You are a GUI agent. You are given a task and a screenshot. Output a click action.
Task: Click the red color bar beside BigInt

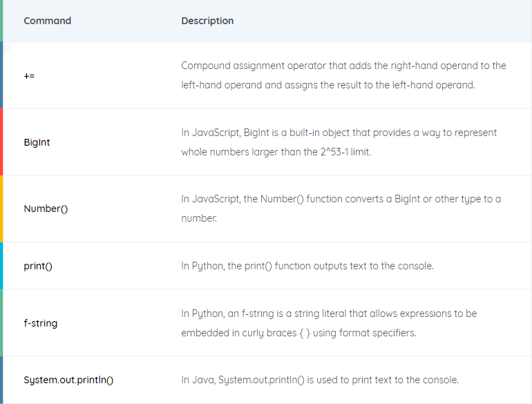[x=1, y=142]
